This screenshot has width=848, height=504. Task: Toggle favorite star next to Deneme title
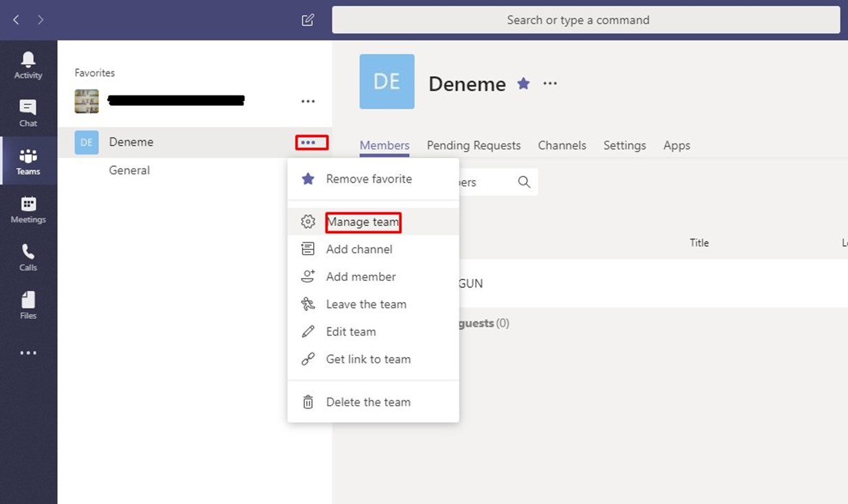click(523, 84)
